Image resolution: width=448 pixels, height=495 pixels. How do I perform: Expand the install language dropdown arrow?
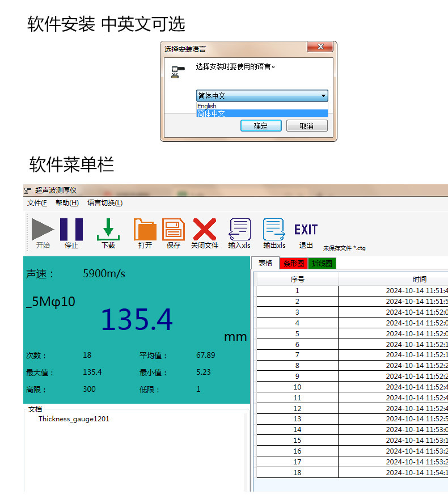tap(323, 96)
